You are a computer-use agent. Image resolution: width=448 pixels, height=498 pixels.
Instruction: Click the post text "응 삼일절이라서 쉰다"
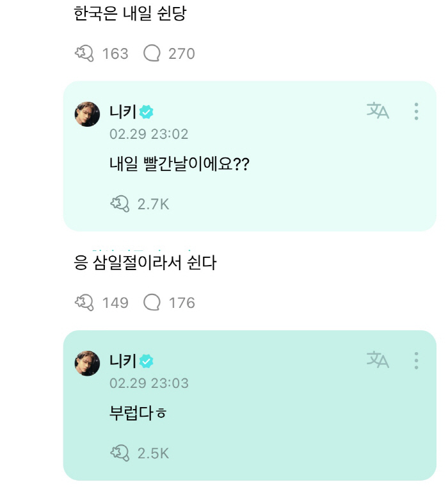click(x=146, y=262)
